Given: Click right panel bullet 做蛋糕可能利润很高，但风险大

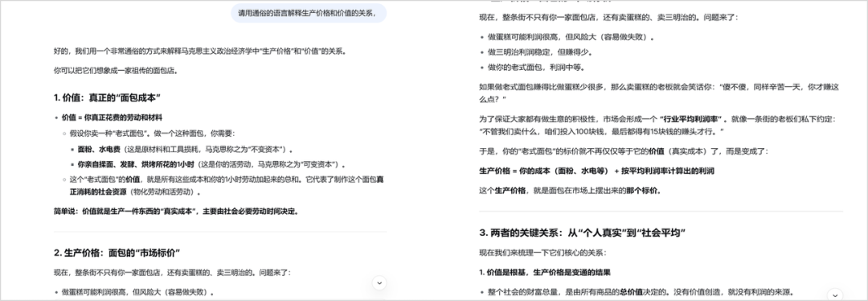Looking at the screenshot, I should pyautogui.click(x=571, y=37).
